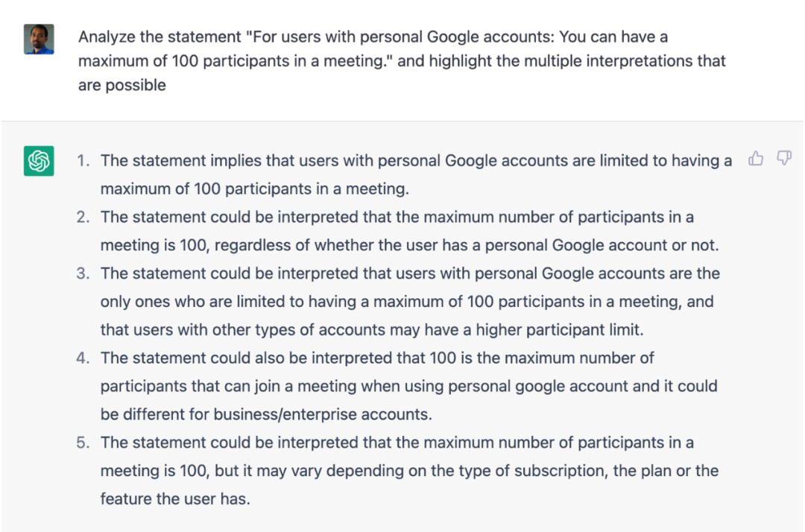Click the user profile photo avatar

coord(39,39)
